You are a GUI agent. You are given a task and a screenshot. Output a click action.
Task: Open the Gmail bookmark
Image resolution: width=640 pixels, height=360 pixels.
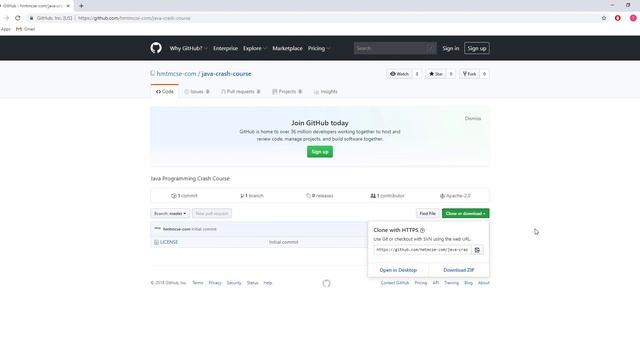click(x=25, y=29)
